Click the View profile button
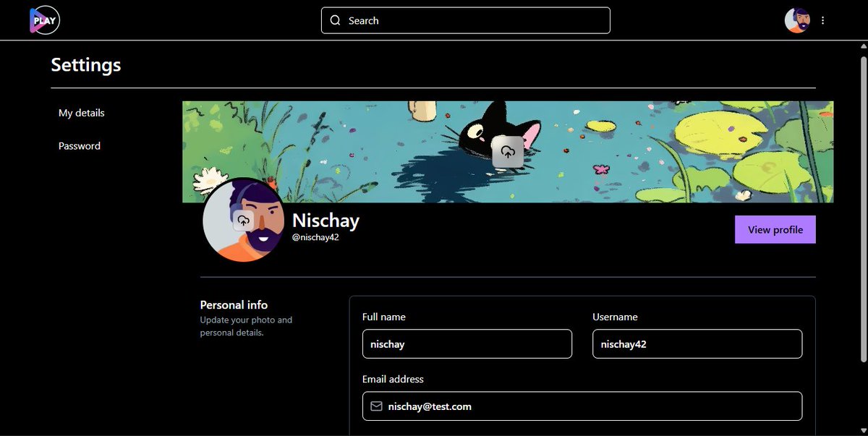The height and width of the screenshot is (436, 868). tap(775, 229)
